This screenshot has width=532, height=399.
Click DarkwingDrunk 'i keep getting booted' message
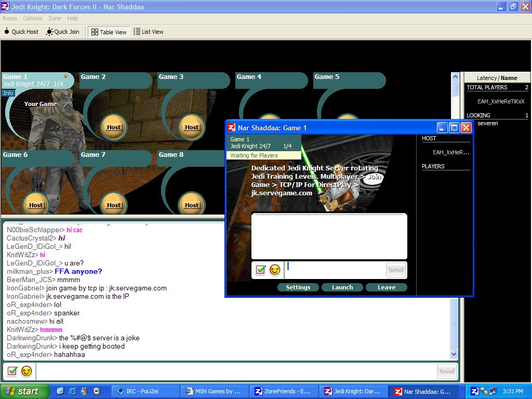coord(92,347)
